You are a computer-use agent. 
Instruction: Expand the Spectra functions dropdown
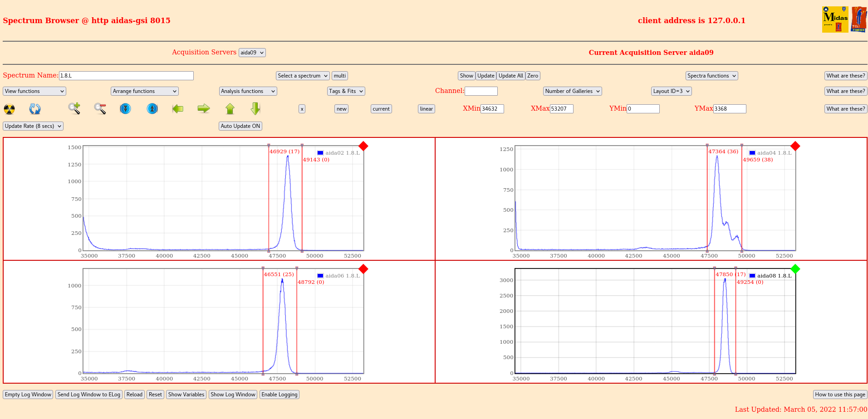point(712,76)
